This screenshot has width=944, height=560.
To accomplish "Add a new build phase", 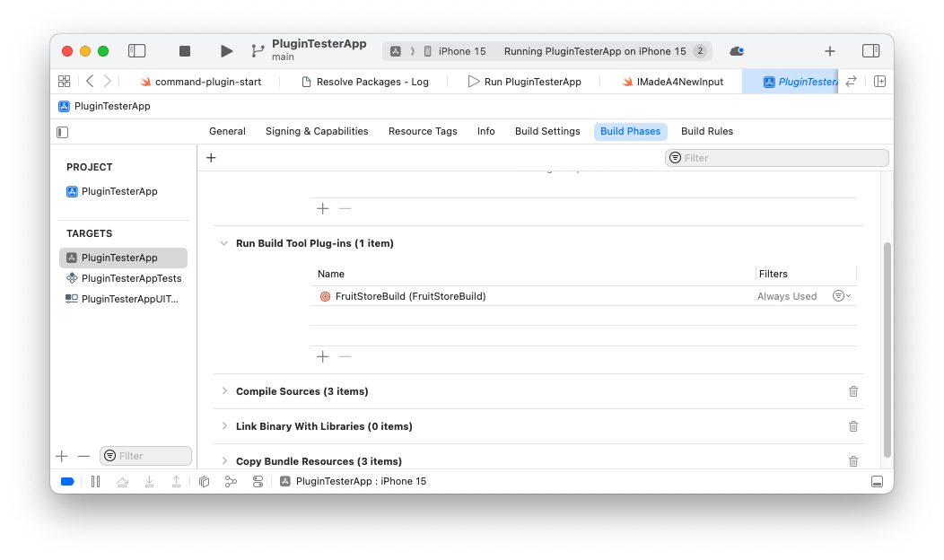I will (x=211, y=158).
